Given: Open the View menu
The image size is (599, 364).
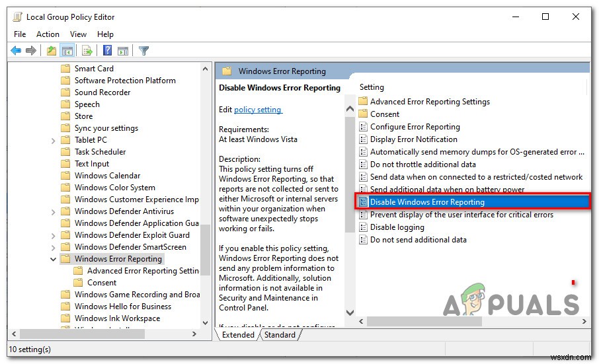Looking at the screenshot, I should (78, 34).
